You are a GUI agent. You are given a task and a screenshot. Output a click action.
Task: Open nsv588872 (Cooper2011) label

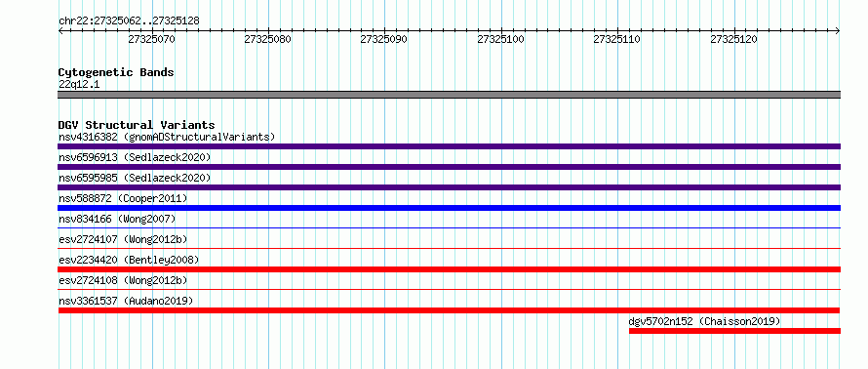(x=123, y=198)
